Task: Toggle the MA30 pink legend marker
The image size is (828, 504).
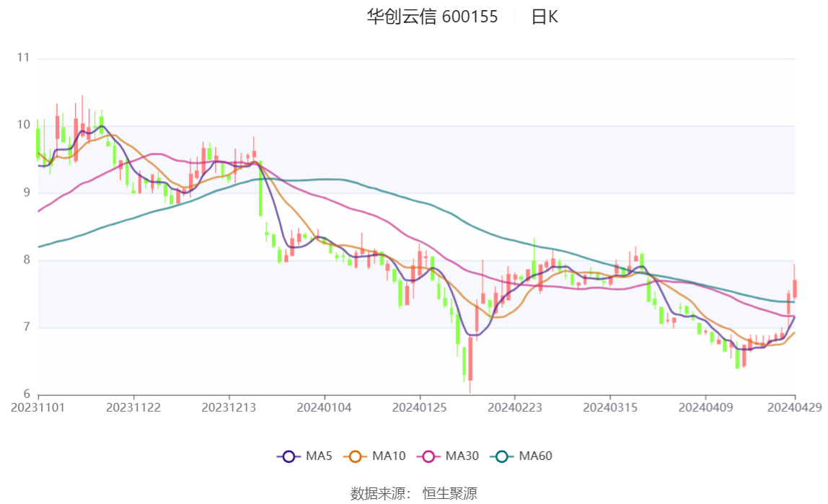Action: 428,456
